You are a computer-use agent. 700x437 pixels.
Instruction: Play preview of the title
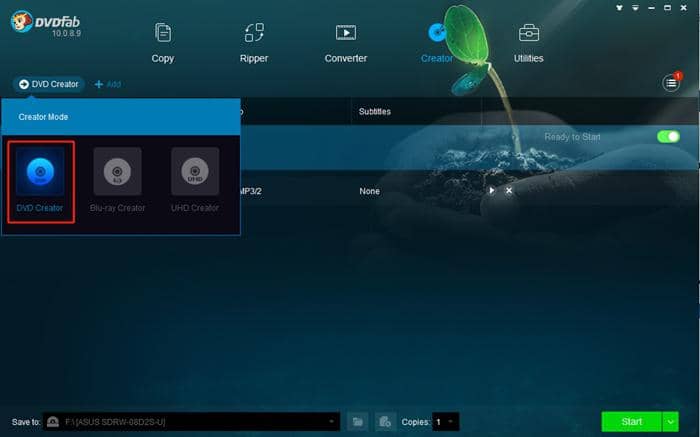click(492, 191)
